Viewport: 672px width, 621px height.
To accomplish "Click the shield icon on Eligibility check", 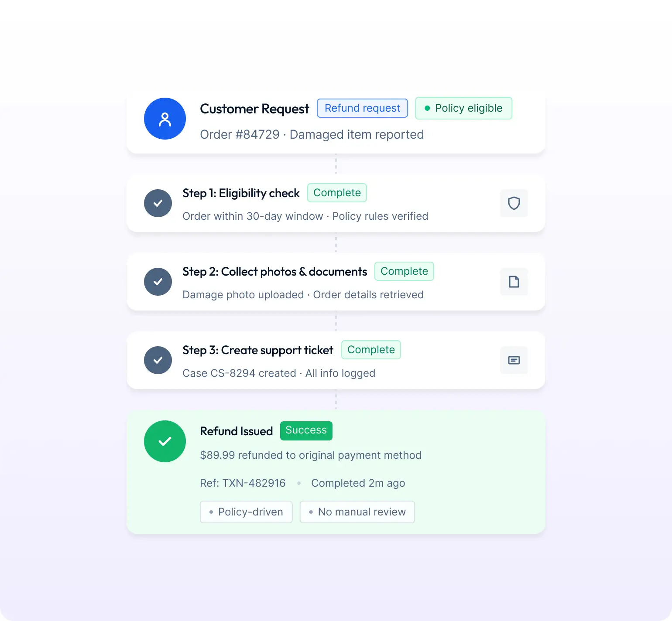I will tap(514, 203).
